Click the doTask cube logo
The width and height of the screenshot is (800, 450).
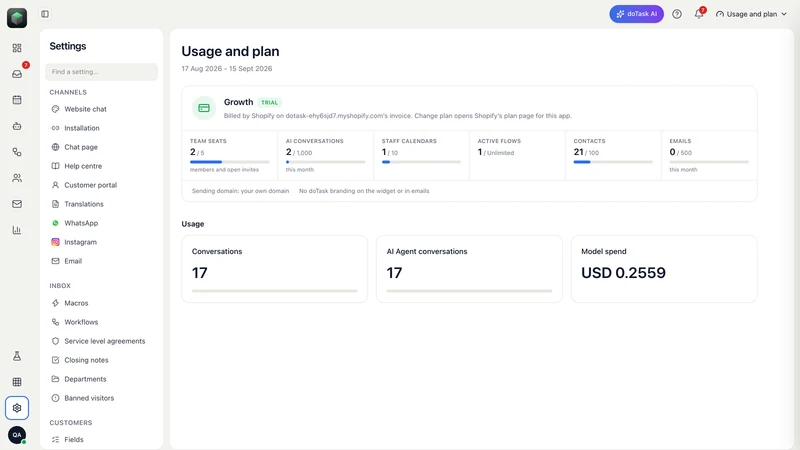click(17, 18)
